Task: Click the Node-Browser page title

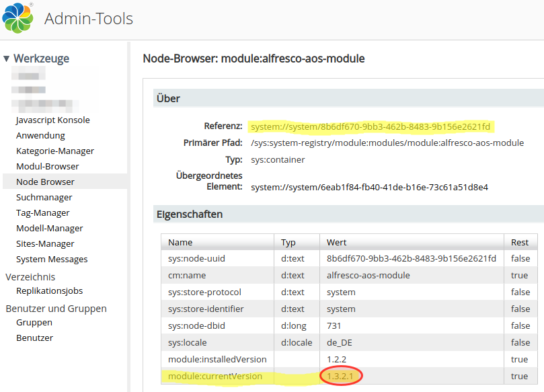Action: pos(254,58)
